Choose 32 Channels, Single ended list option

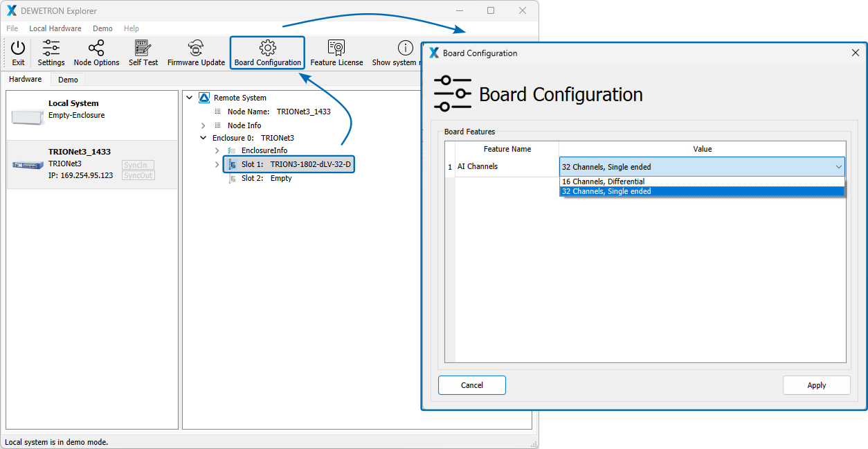pyautogui.click(x=702, y=191)
